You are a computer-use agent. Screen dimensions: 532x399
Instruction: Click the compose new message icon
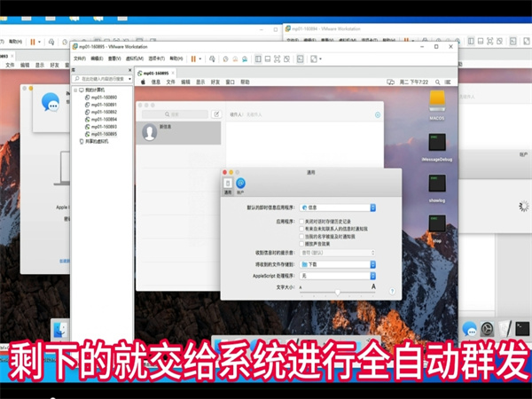pyautogui.click(x=215, y=114)
